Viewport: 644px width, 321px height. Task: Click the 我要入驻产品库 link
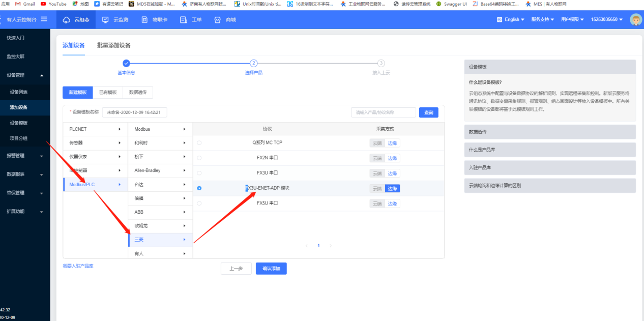pos(78,266)
